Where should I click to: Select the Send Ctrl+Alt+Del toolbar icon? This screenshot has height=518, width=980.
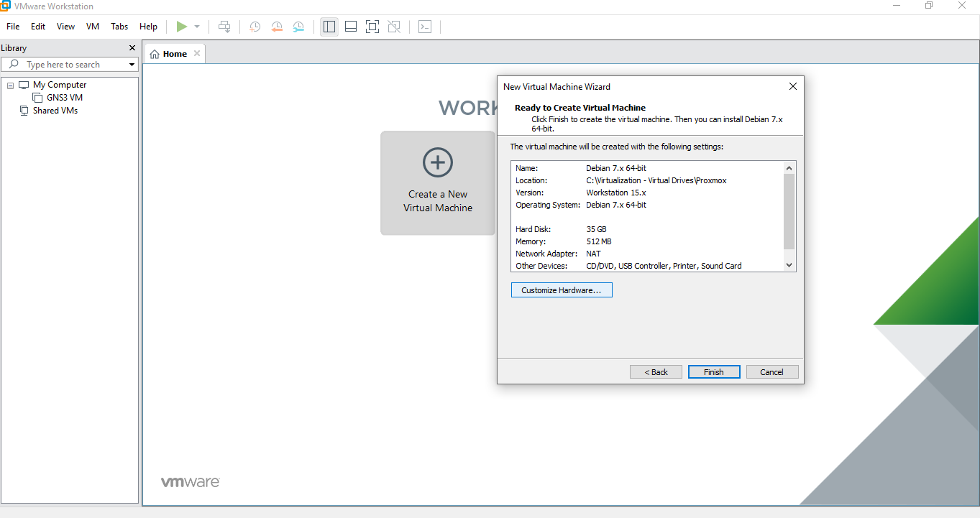[224, 26]
